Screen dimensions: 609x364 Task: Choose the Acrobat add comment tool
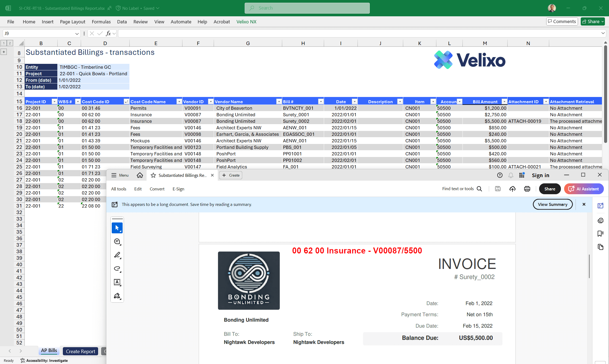coord(117,241)
